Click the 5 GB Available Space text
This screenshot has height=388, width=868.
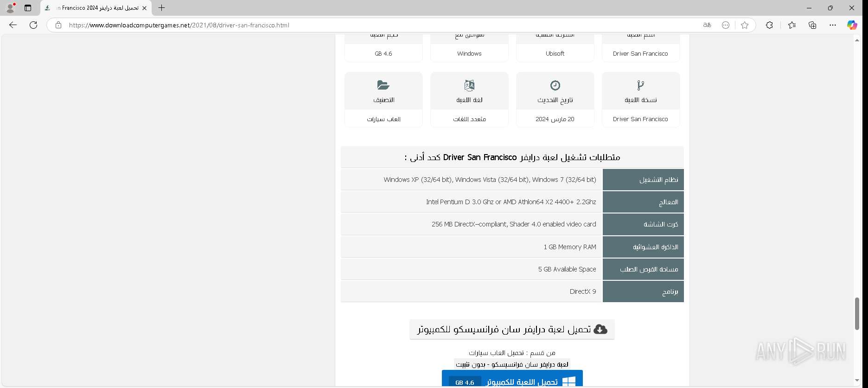(567, 269)
